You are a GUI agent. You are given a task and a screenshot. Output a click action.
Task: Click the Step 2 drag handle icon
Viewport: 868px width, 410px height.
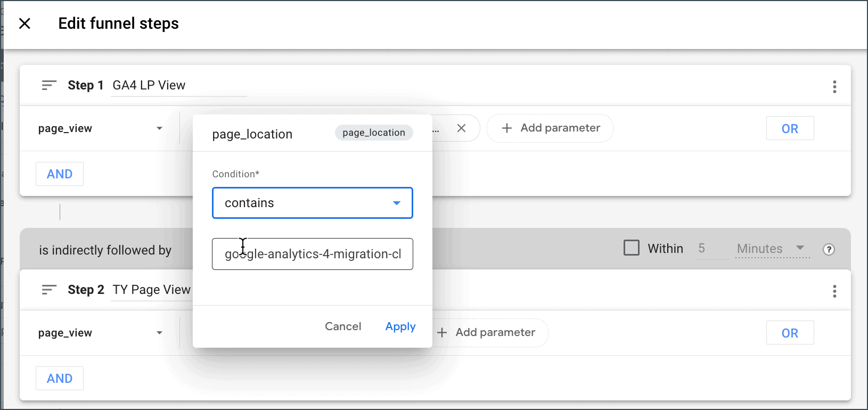[x=49, y=290]
